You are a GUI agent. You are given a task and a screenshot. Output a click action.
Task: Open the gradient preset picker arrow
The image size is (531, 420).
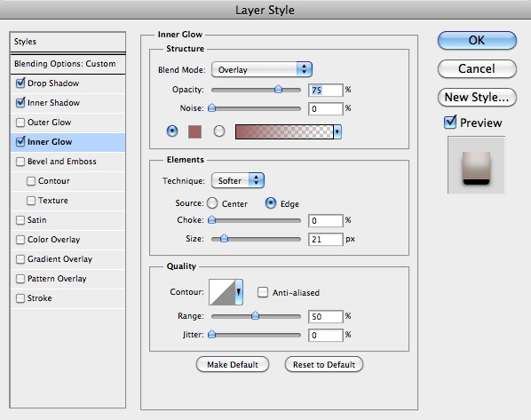point(337,131)
